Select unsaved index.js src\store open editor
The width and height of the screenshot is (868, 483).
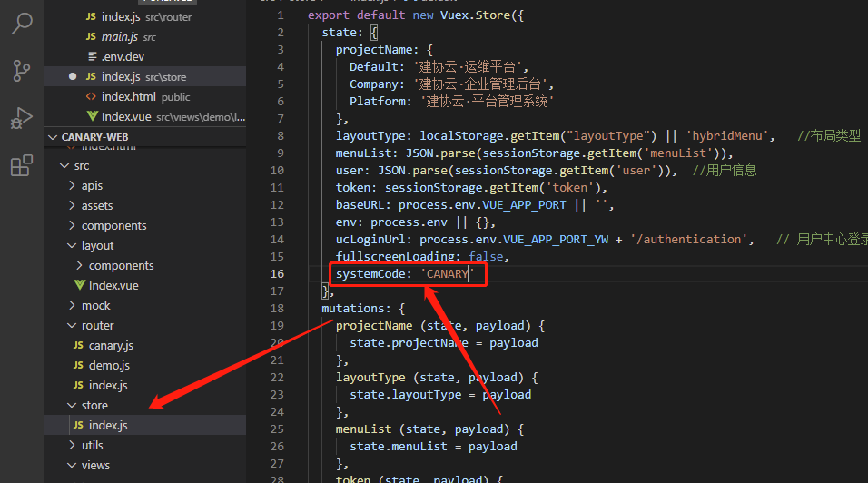145,77
